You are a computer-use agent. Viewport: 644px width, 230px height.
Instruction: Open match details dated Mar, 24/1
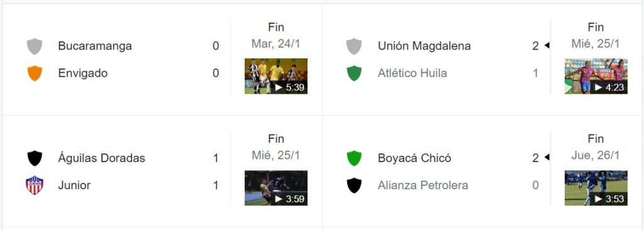tap(276, 43)
